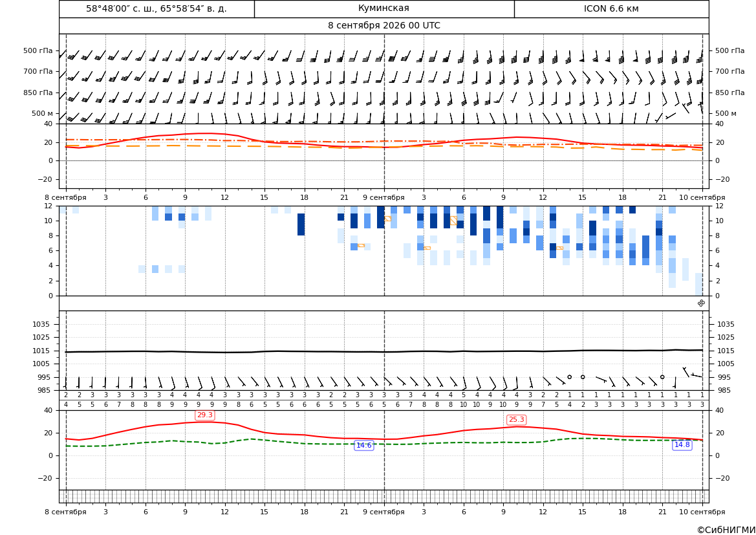This screenshot has width=756, height=535.
Task: Select the blue 14.8 minimum temperature label
Action: click(x=682, y=445)
